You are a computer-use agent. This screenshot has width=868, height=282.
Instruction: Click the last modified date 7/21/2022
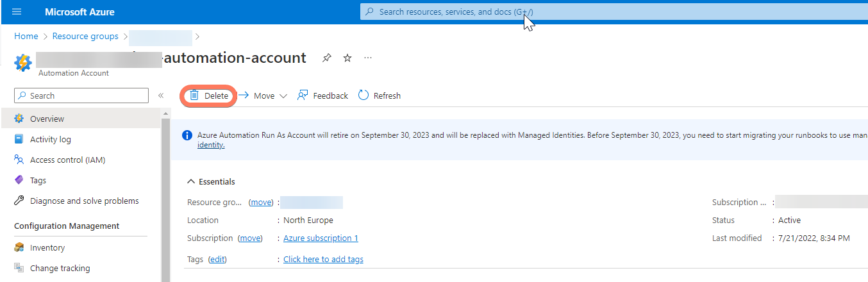pos(814,238)
